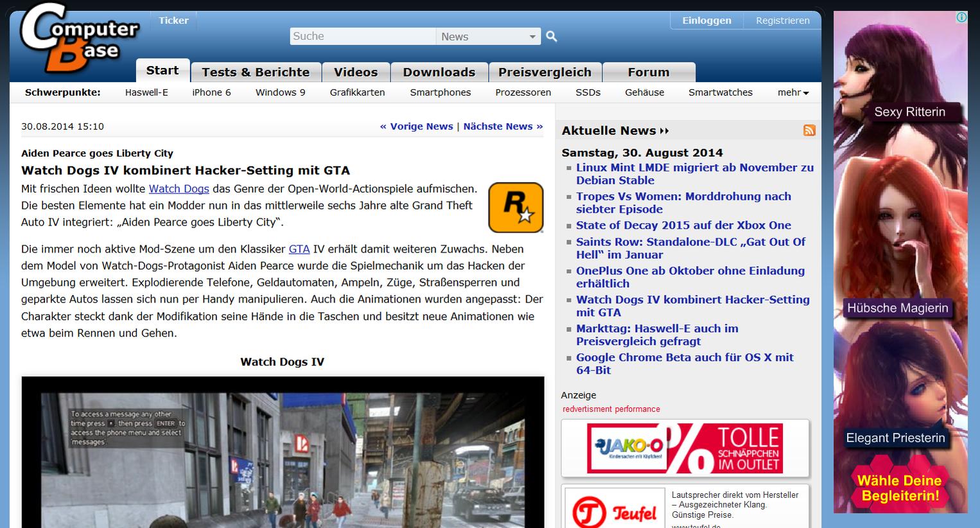Image resolution: width=980 pixels, height=528 pixels.
Task: Switch to the Start tab
Action: click(162, 71)
